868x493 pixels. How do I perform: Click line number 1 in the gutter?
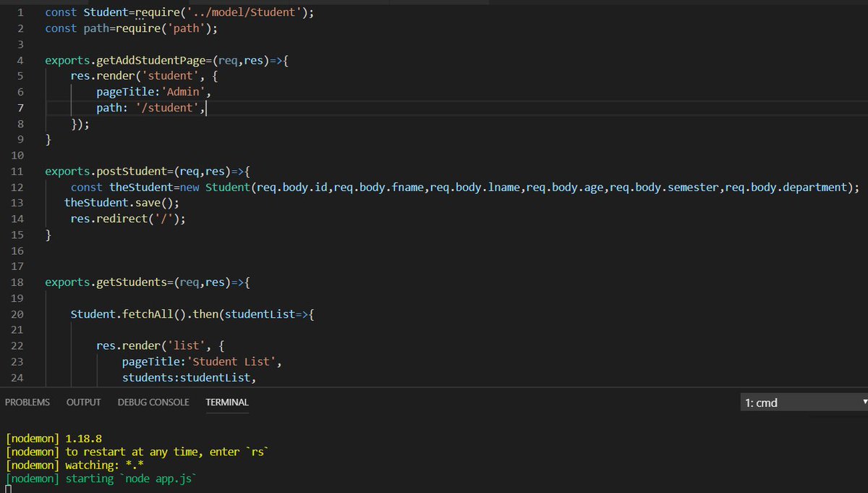(20, 12)
